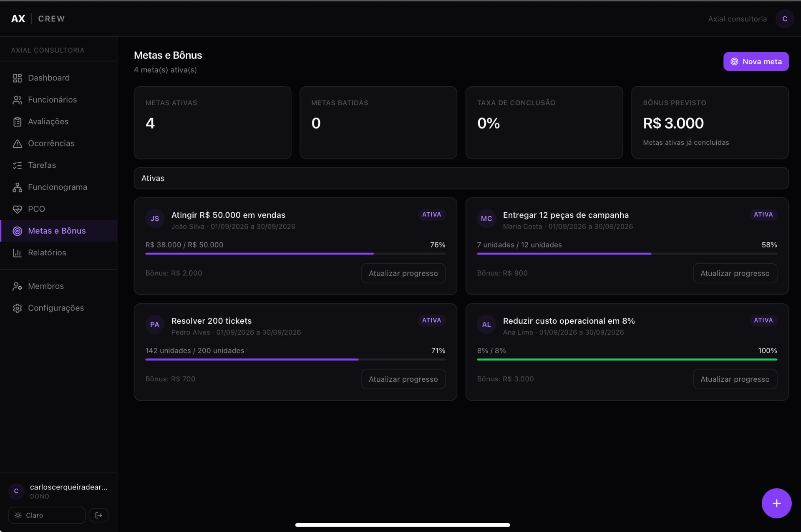
Task: Click the Metas e Bônus target icon
Action: [x=17, y=231]
